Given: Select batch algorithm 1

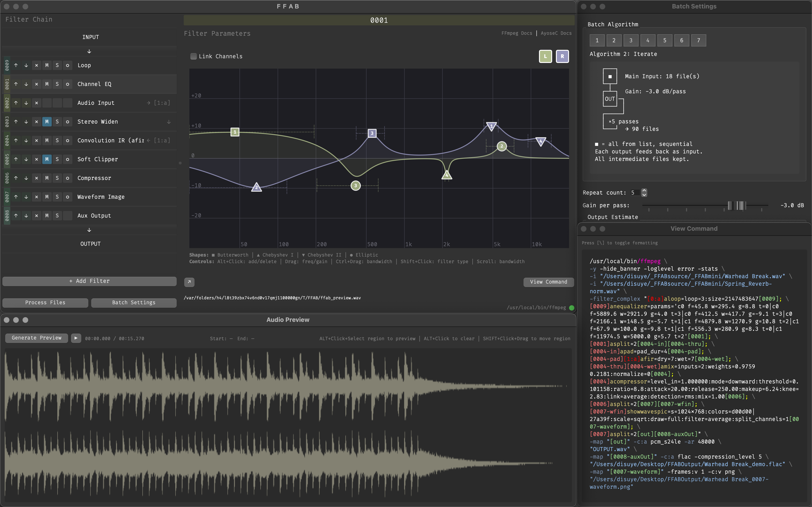Looking at the screenshot, I should tap(597, 41).
